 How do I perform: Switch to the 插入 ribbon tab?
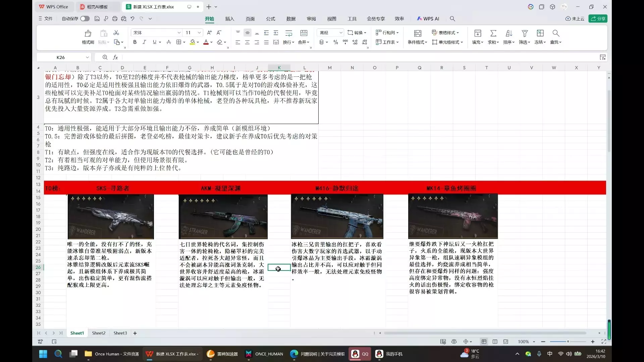pos(230,19)
